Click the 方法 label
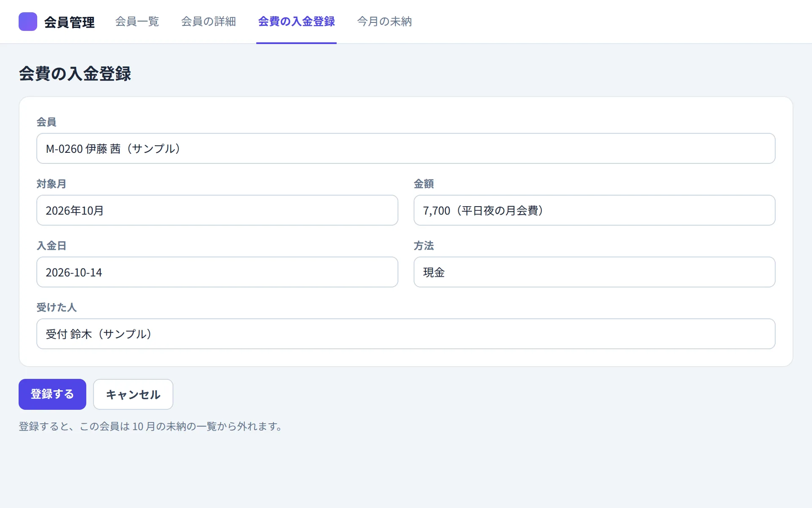This screenshot has width=812, height=508. click(424, 246)
